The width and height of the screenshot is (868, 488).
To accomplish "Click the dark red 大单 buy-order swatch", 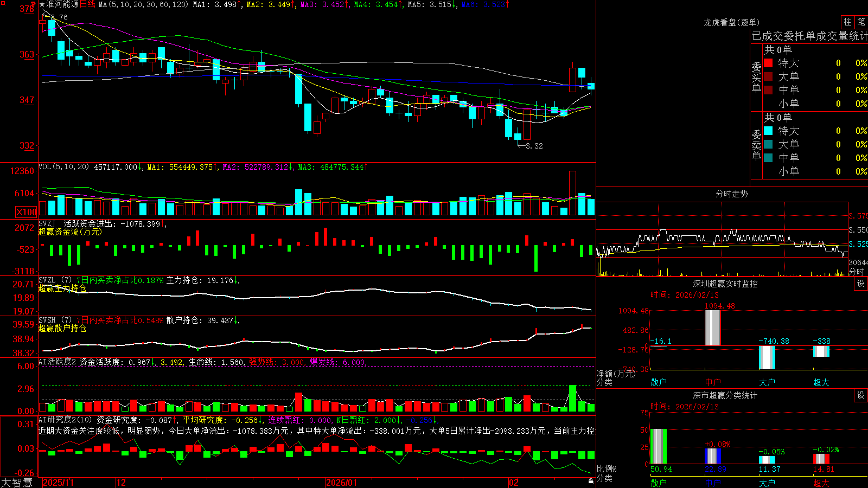I will pyautogui.click(x=768, y=76).
